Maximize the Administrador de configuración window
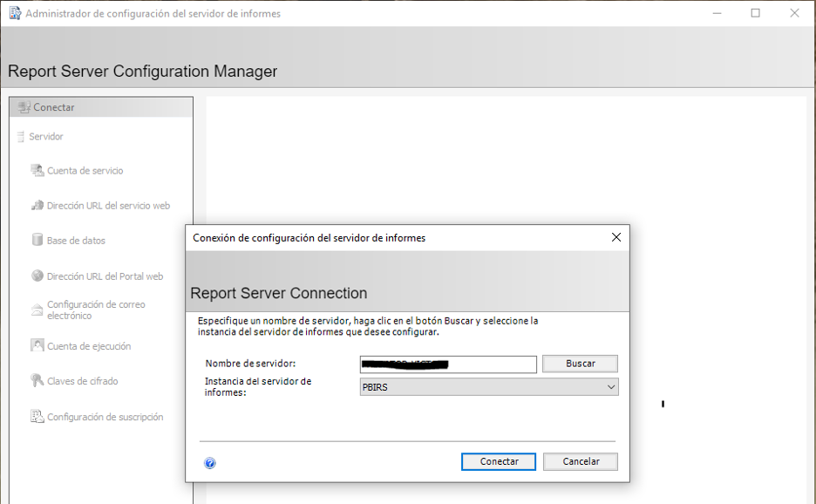Viewport: 816px width, 504px height. 755,13
